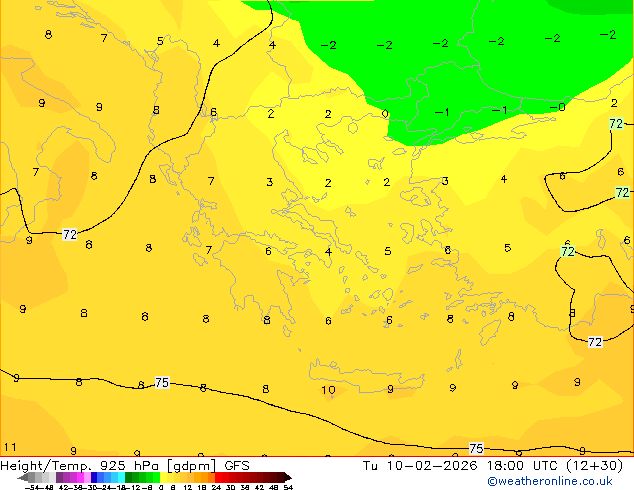This screenshot has width=634, height=490.
Task: Pick the bright red legend swatch
Action: click(218, 477)
